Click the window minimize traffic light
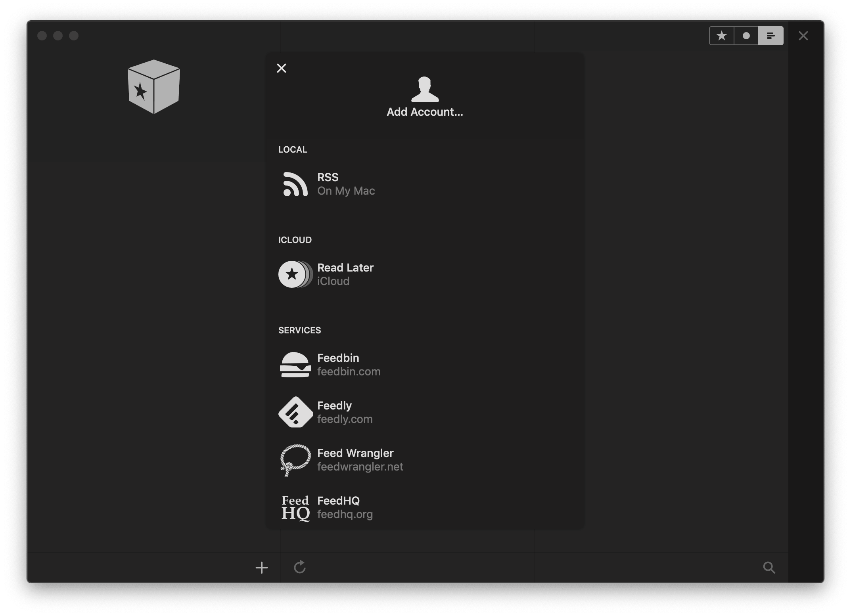851x616 pixels. tap(58, 36)
